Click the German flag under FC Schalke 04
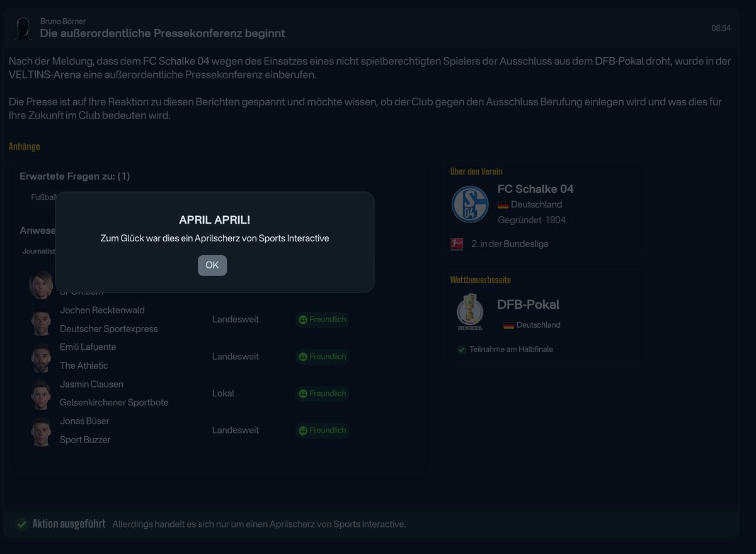756x554 pixels. pos(503,205)
